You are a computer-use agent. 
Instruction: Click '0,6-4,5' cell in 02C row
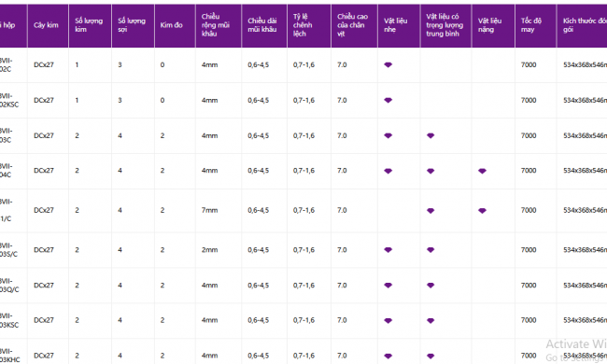click(x=258, y=65)
